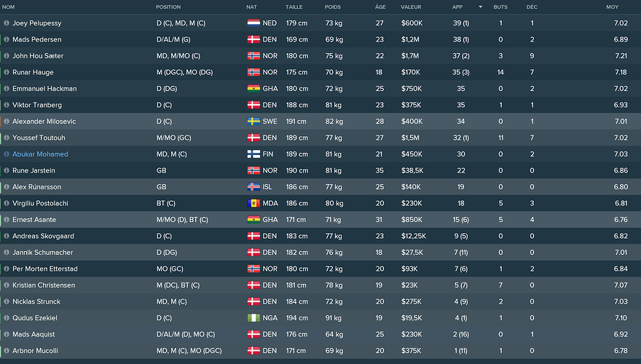Image resolution: width=641 pixels, height=364 pixels.
Task: Click info icon beside Arbnor Mucolli
Action: [x=7, y=351]
